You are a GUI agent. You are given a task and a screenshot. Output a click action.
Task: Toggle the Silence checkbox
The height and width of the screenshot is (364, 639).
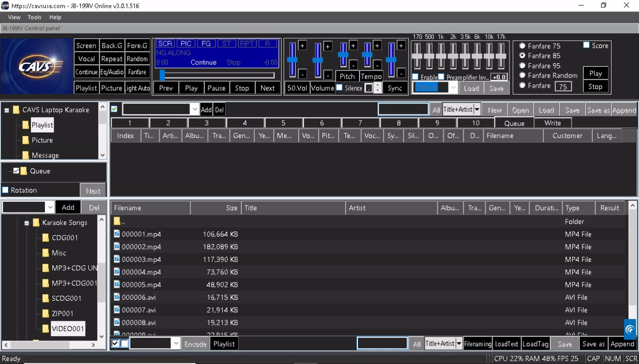pos(339,88)
